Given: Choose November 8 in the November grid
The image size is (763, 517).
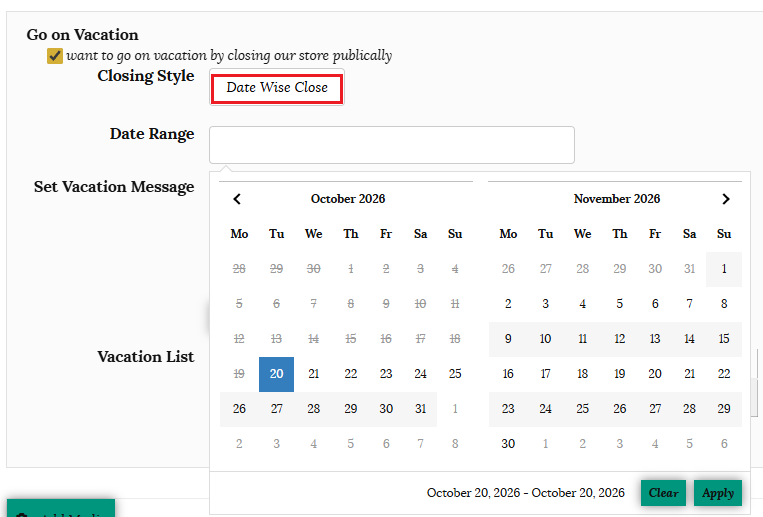Looking at the screenshot, I should tap(724, 304).
